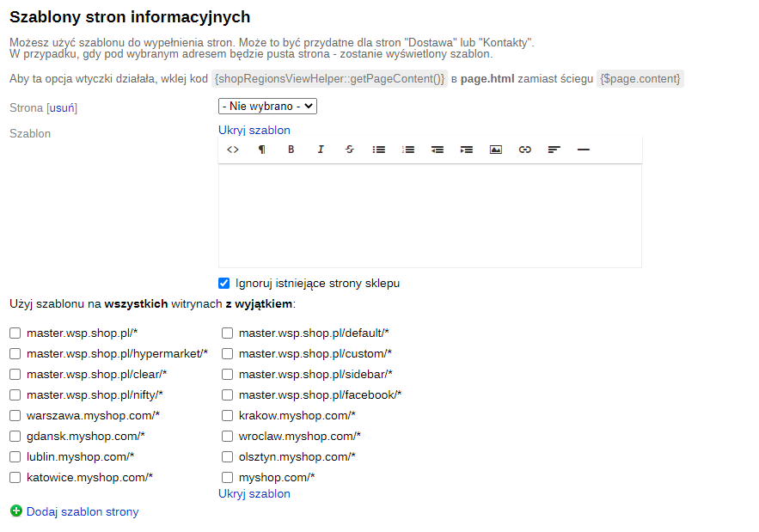
Task: Click the outdent icon in toolbar
Action: tap(438, 150)
